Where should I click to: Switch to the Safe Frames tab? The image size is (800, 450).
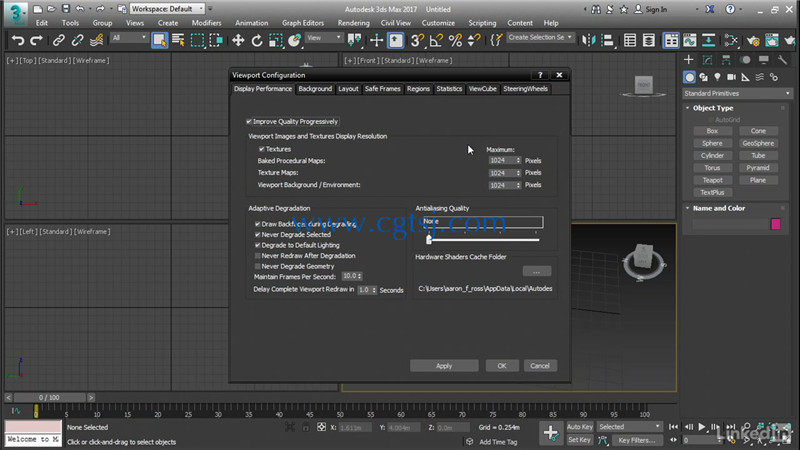click(383, 89)
